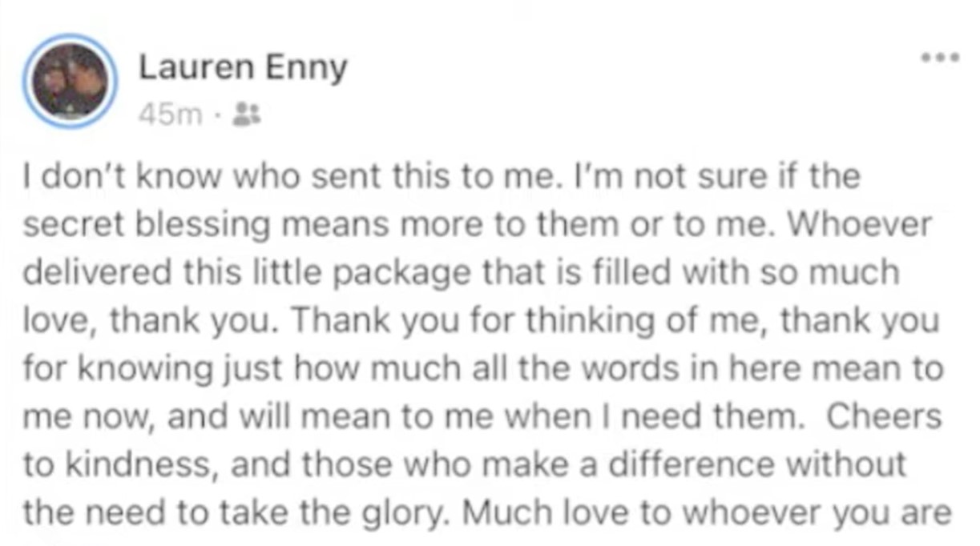This screenshot has height=546, width=980.
Task: Click the 45m post timestamp
Action: coord(170,116)
